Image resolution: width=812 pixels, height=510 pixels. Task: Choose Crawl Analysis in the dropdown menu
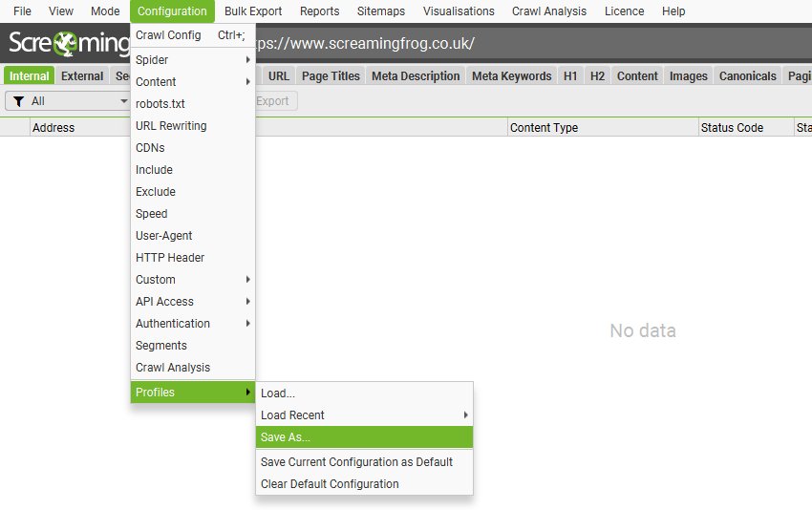[x=193, y=367]
